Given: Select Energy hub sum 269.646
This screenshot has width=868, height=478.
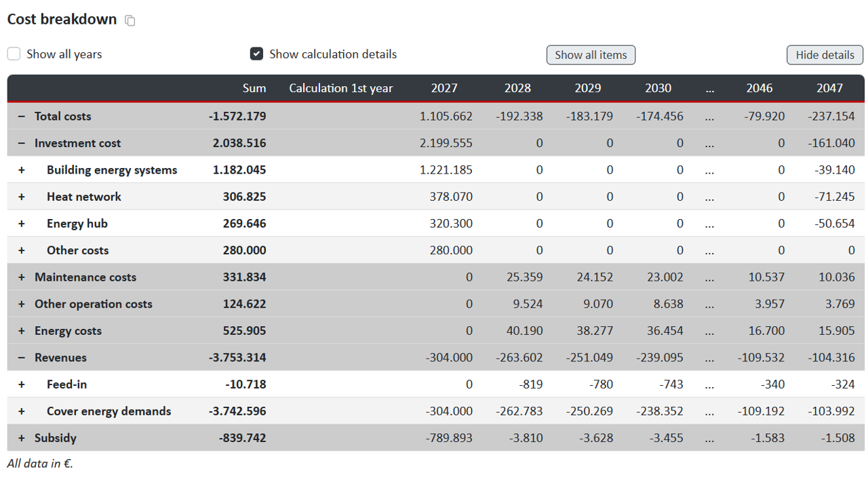Looking at the screenshot, I should pos(244,224).
